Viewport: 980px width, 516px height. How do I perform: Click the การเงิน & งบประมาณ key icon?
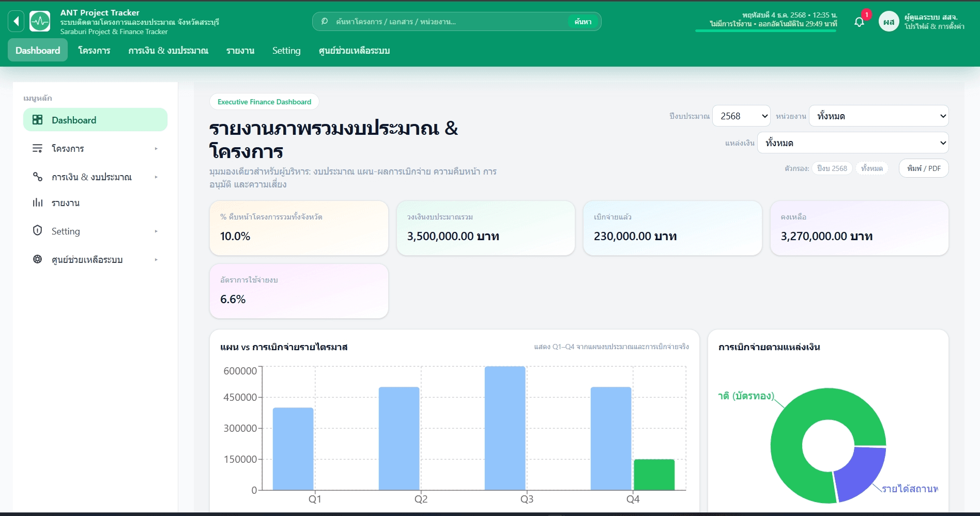[x=37, y=177]
